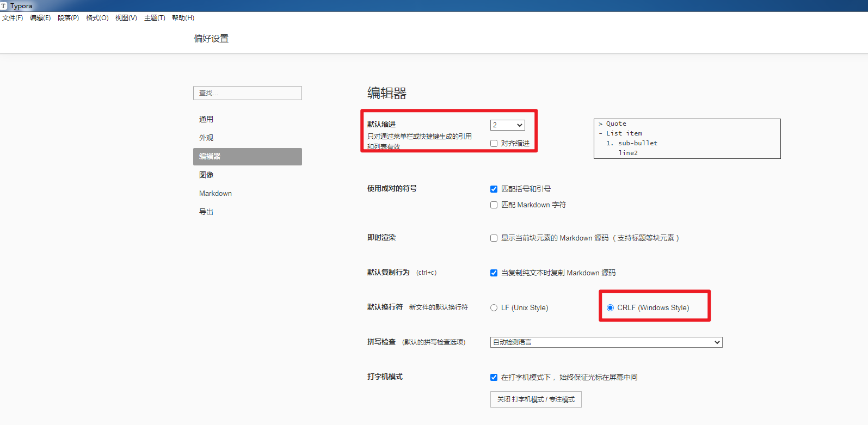The width and height of the screenshot is (868, 425).
Task: Select the 导出 settings category
Action: pos(248,212)
